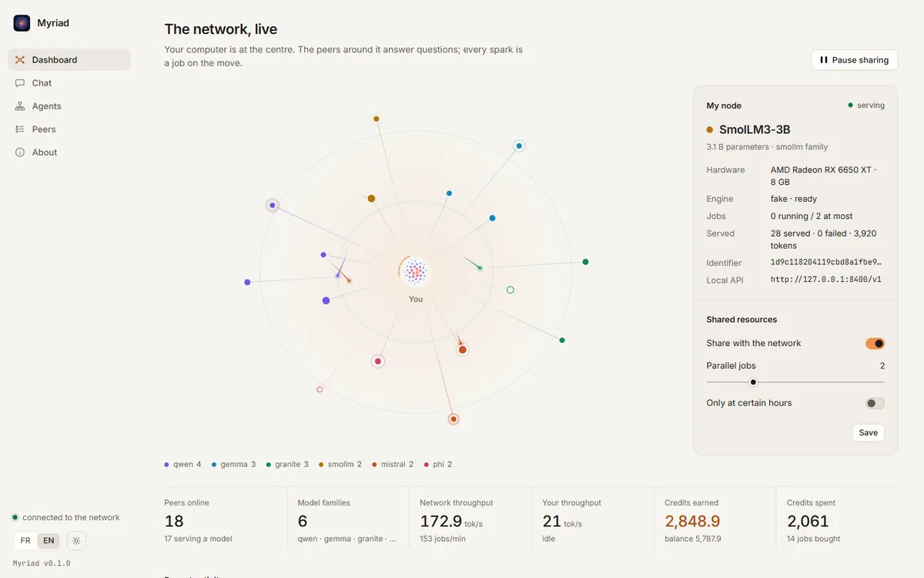The image size is (924, 578).
Task: Click the light/dark theme sun icon
Action: [x=76, y=541]
